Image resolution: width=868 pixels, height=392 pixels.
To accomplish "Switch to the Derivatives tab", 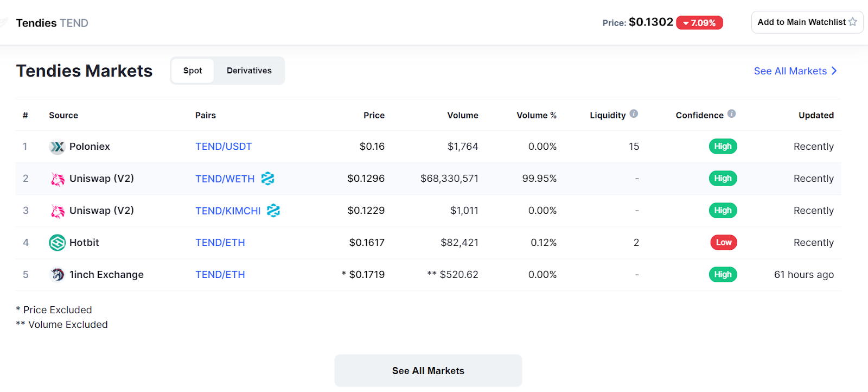I will (249, 71).
